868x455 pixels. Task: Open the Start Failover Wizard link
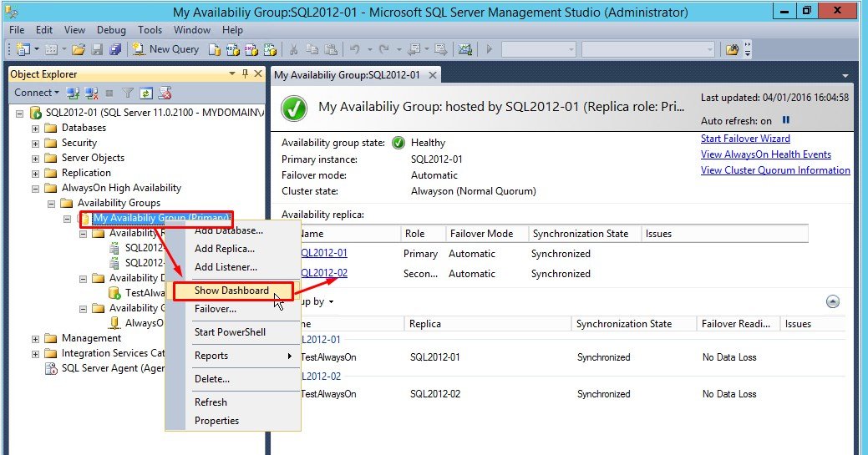point(745,139)
